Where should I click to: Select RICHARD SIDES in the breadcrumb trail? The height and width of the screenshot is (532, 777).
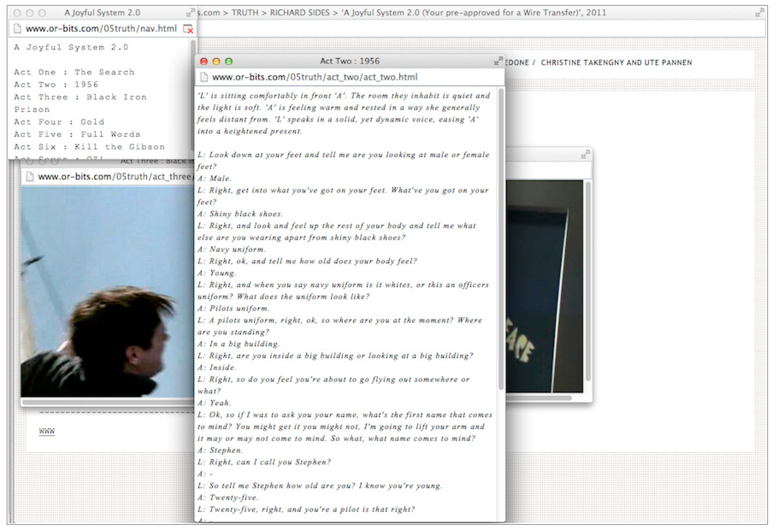point(300,13)
